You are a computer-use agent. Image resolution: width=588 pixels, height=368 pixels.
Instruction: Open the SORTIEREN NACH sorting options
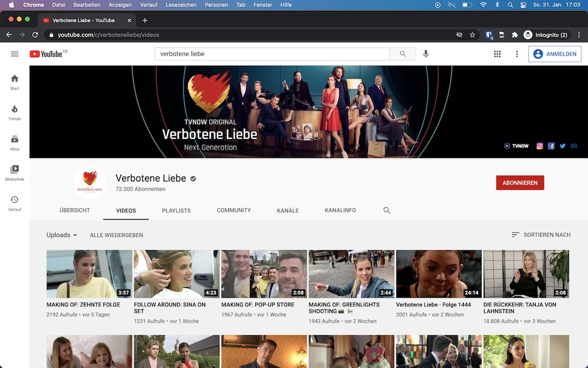547,234
